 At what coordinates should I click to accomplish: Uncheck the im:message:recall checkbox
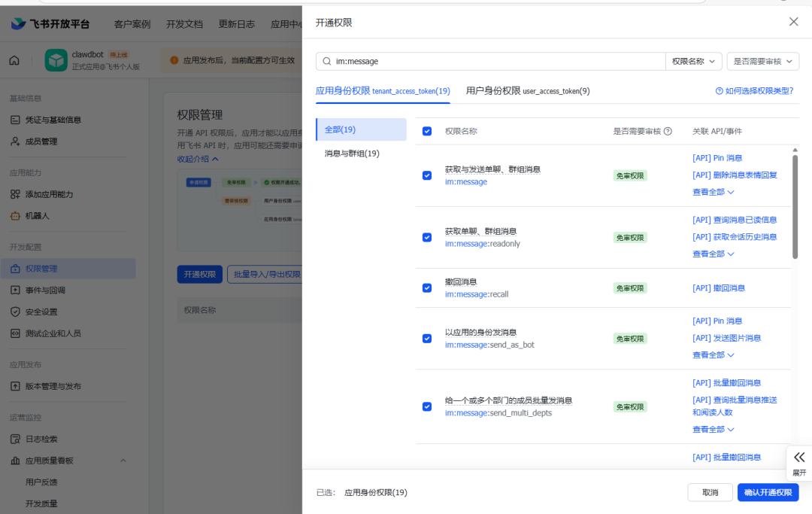pos(427,288)
